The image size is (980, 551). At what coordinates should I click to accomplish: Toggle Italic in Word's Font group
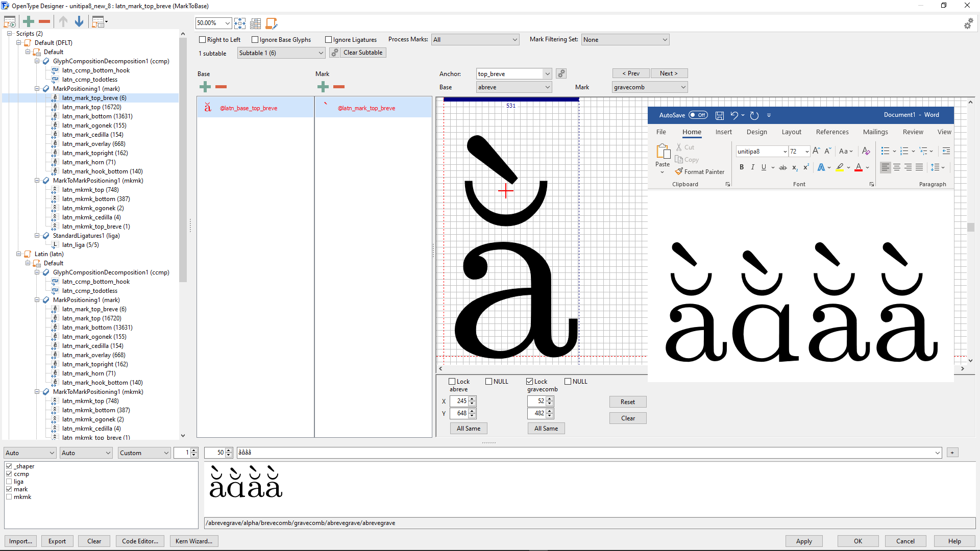coord(752,167)
